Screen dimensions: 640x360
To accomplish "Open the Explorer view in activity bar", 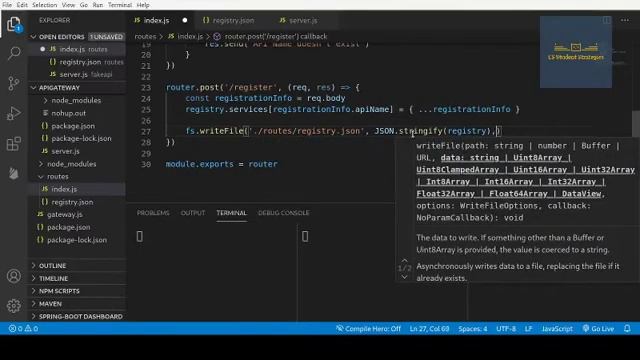I will click(x=14, y=24).
